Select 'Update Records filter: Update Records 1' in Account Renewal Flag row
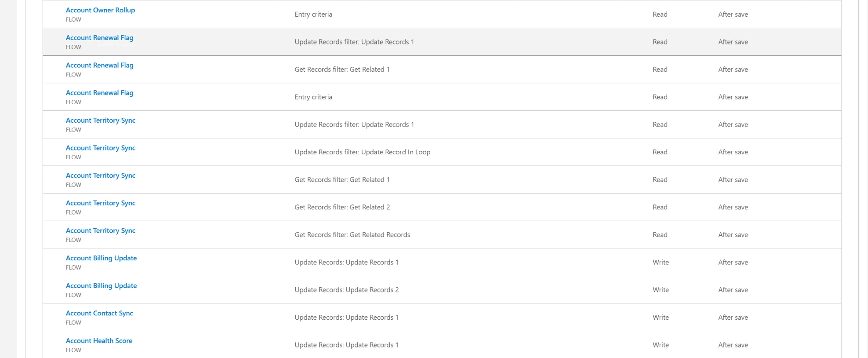 [354, 42]
